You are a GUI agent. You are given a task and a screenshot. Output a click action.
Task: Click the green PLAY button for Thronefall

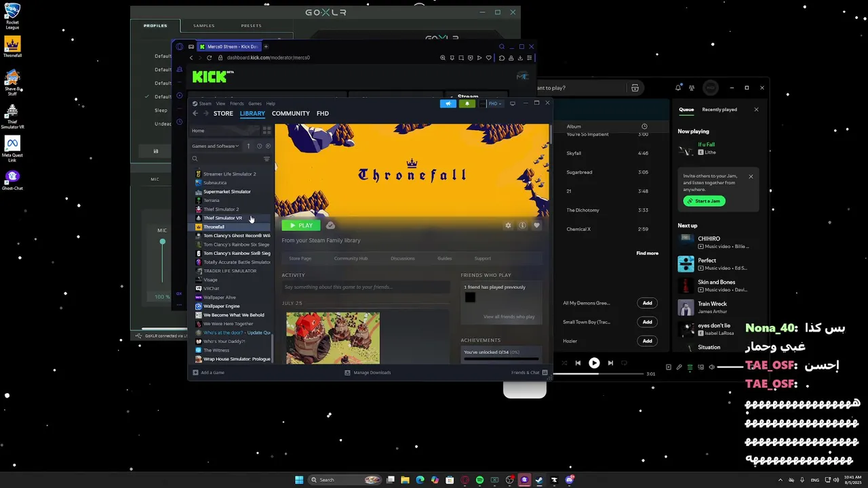point(301,225)
